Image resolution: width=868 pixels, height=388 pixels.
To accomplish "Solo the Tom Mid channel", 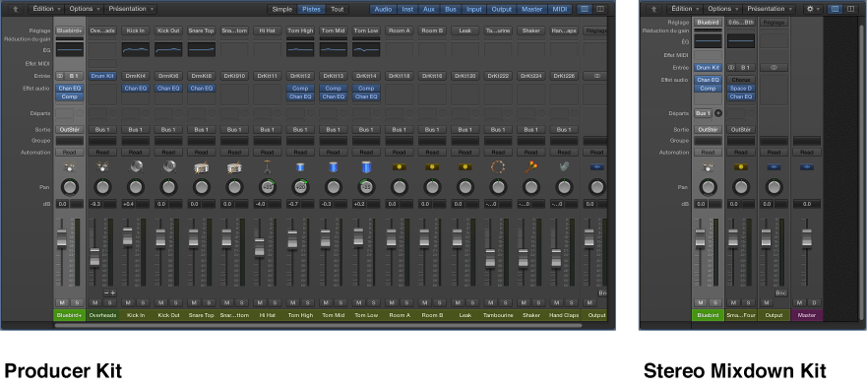I will click(340, 302).
